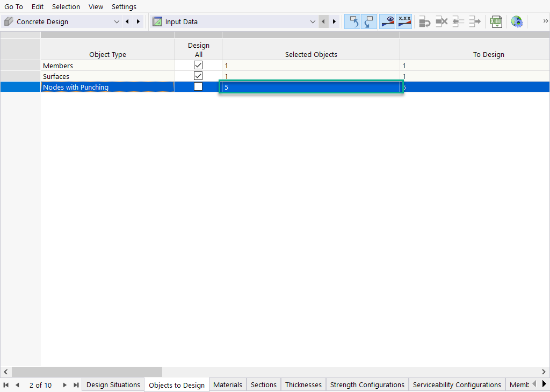Uncheck Design All for Members row
The image size is (550, 392).
click(198, 65)
